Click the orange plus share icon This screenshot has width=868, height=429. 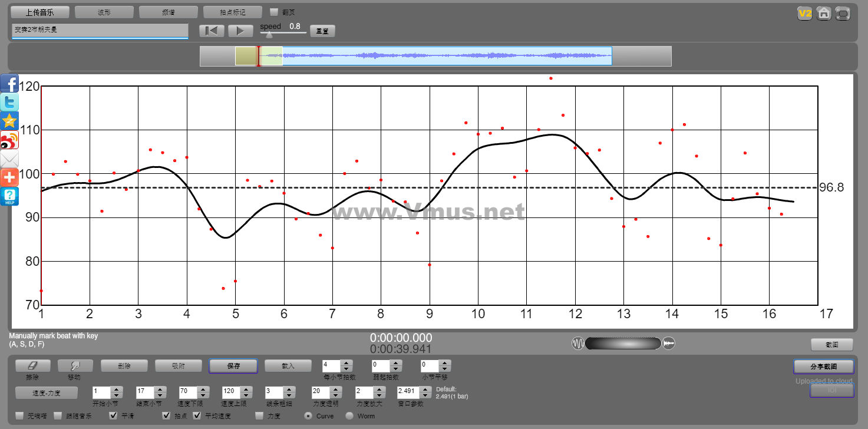click(9, 177)
